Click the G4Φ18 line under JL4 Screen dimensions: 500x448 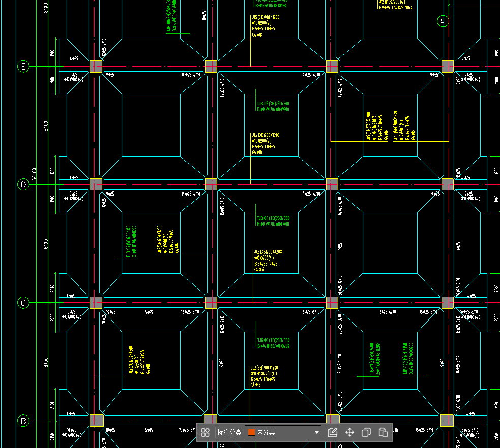coord(257,152)
